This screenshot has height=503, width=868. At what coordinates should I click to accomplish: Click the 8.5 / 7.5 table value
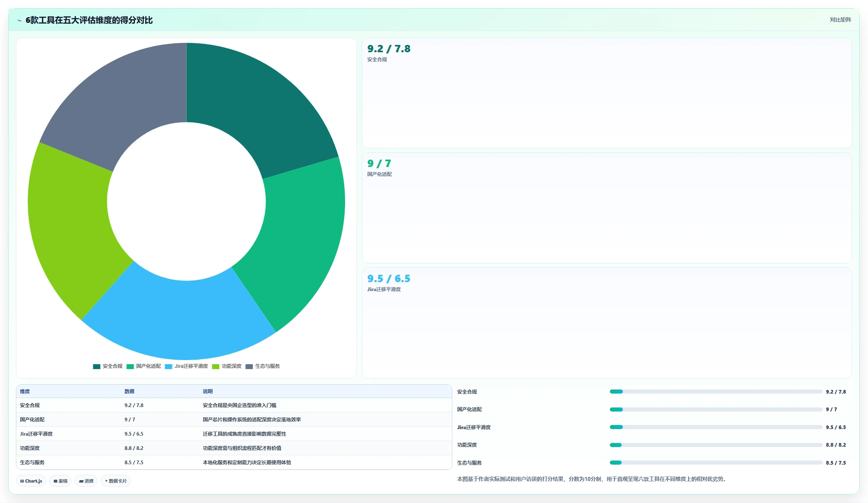click(x=134, y=463)
